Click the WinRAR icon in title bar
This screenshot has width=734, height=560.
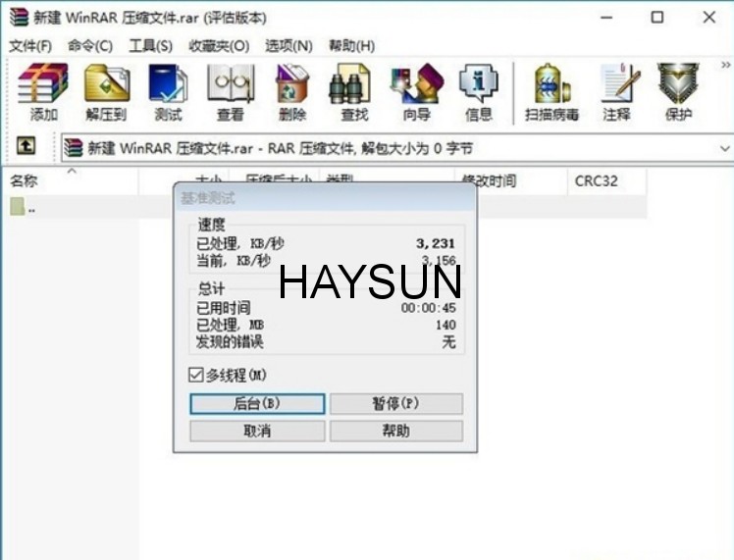pos(19,18)
